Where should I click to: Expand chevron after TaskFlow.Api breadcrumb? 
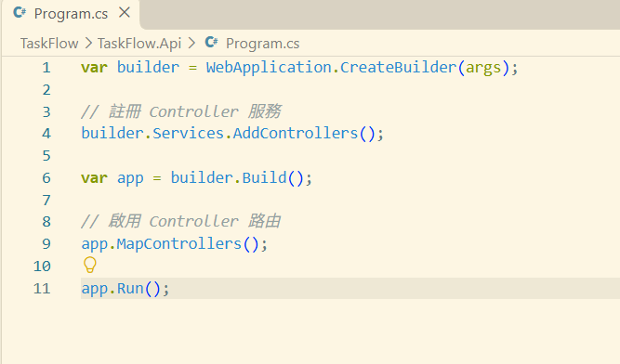pyautogui.click(x=191, y=43)
